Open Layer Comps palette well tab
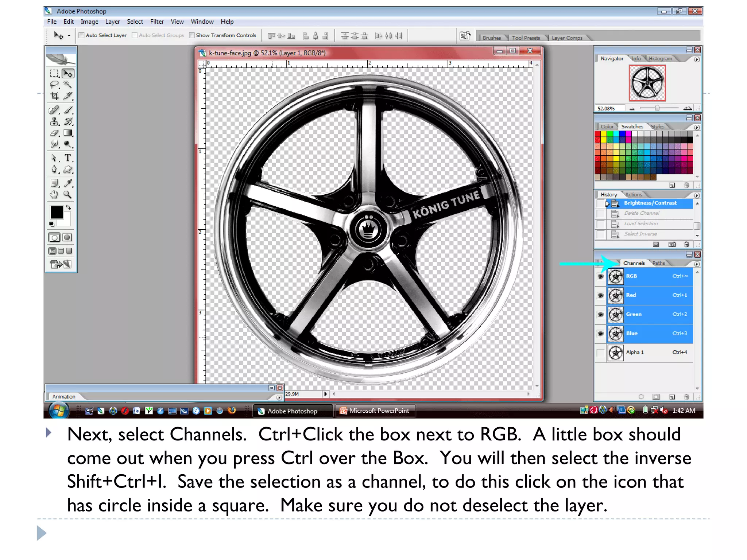Viewport: 747px width, 560px height. coord(567,38)
